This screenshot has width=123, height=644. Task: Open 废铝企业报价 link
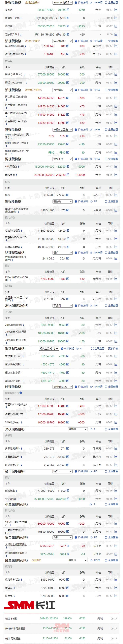(32, 41)
